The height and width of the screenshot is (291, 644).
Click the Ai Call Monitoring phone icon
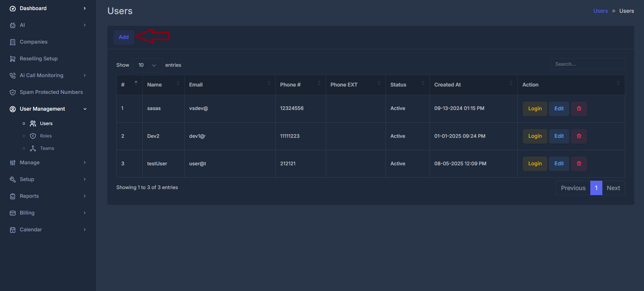point(13,75)
